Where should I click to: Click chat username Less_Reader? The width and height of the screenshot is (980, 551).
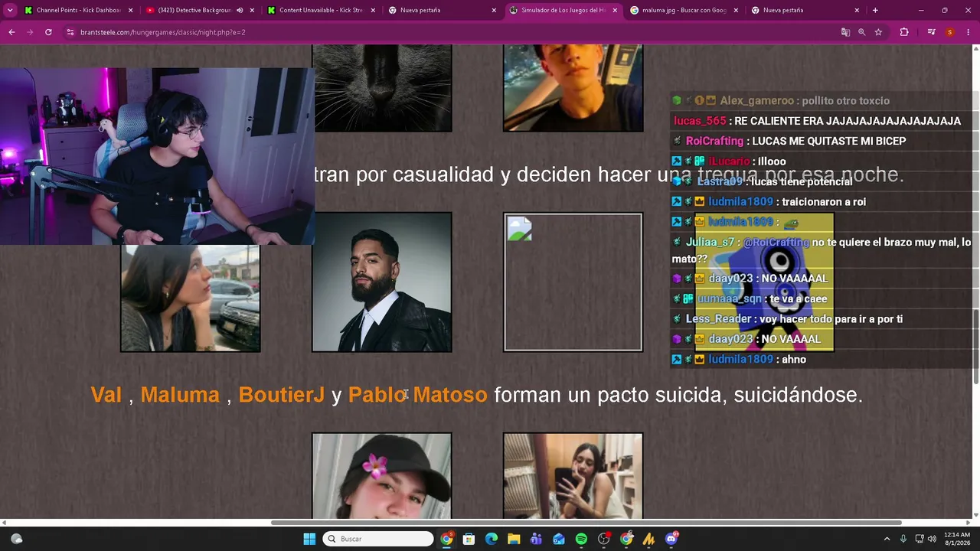tap(720, 318)
